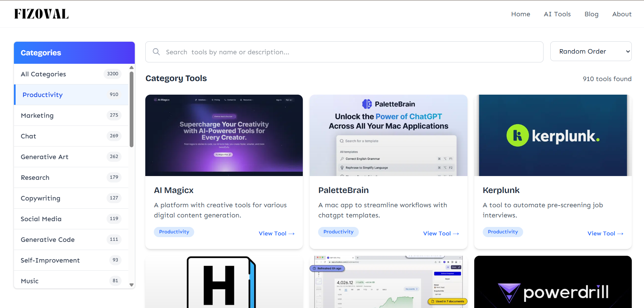Image resolution: width=644 pixels, height=308 pixels.
Task: Open the Blog nav link
Action: click(x=591, y=14)
